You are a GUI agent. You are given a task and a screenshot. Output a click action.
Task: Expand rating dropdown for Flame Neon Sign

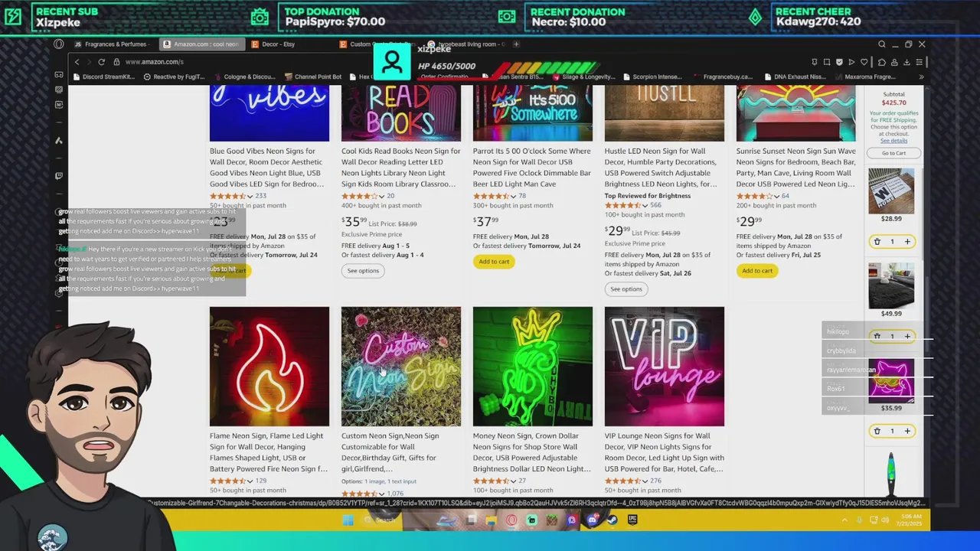point(250,481)
